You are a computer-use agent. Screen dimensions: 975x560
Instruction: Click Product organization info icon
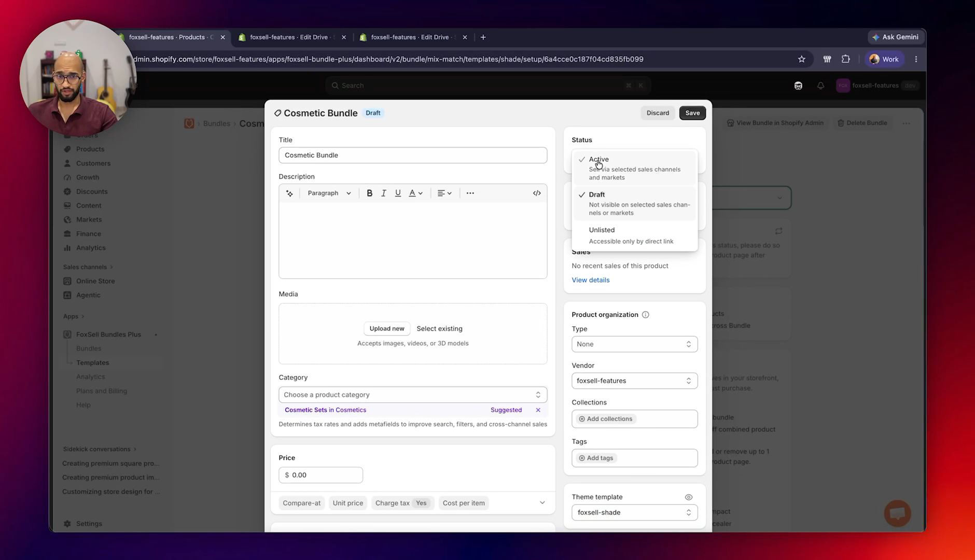coord(645,315)
